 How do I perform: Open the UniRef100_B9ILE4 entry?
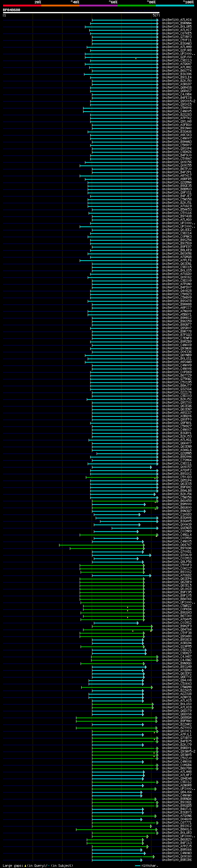tap(176, 78)
